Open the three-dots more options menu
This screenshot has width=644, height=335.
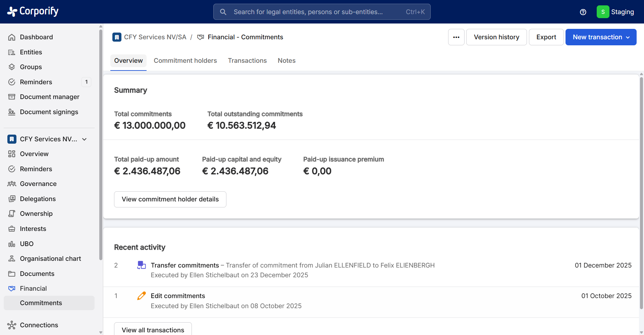(x=456, y=37)
